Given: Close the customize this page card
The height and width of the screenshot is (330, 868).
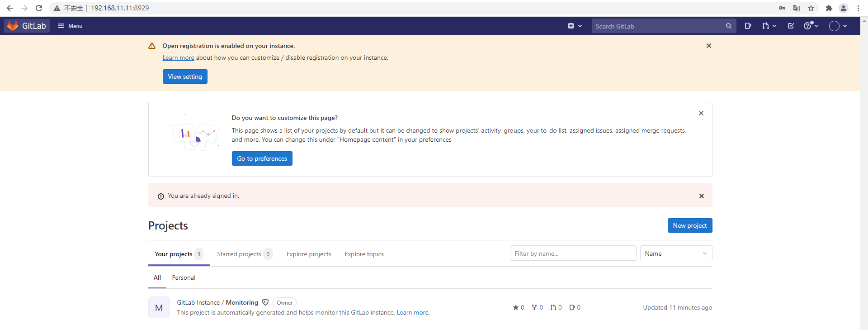Looking at the screenshot, I should pyautogui.click(x=701, y=113).
